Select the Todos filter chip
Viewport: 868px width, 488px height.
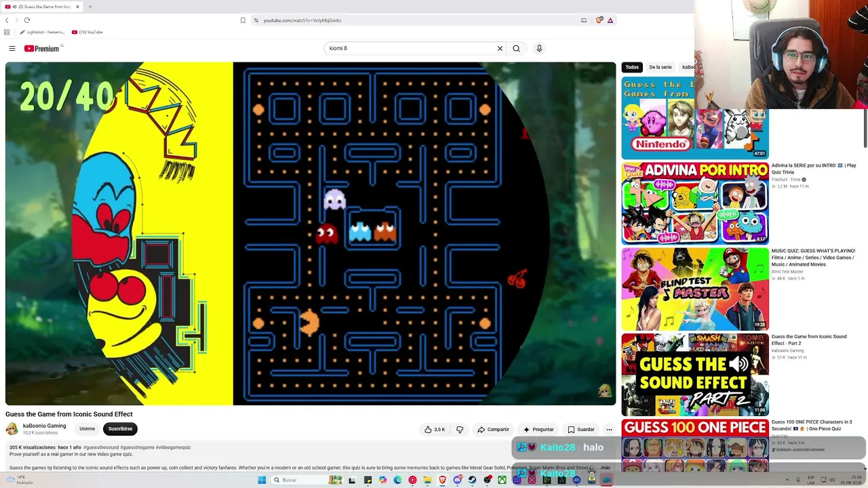coord(632,67)
